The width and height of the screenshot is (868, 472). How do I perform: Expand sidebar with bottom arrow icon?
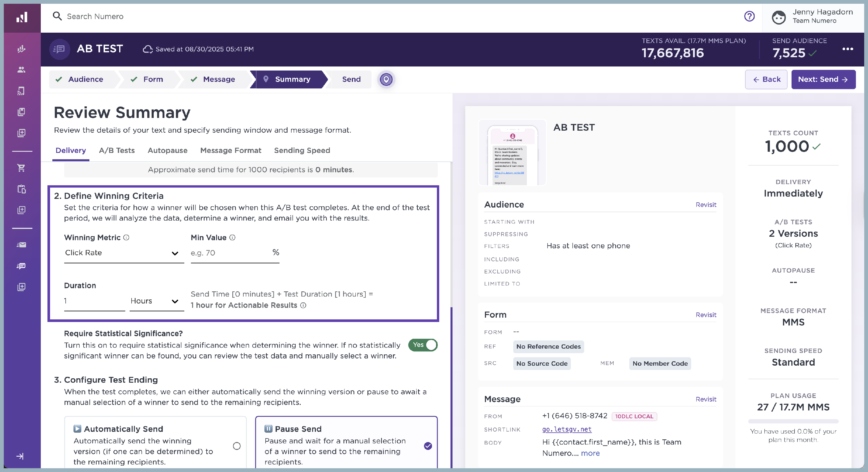pyautogui.click(x=20, y=456)
